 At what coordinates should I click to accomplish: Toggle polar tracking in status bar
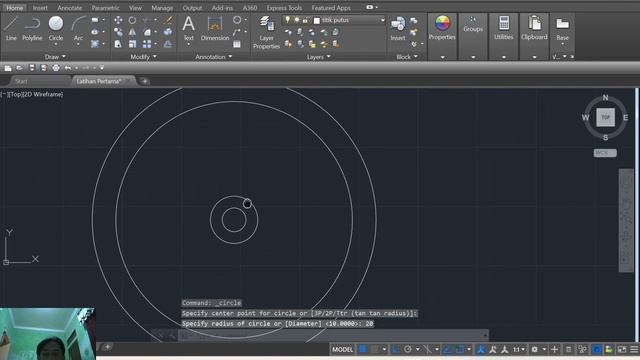pyautogui.click(x=408, y=349)
